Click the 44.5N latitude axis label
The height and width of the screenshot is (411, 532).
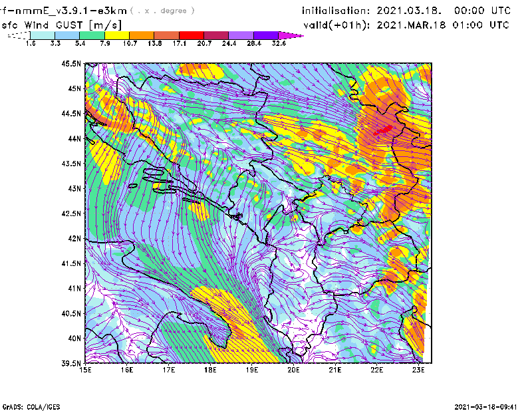pyautogui.click(x=71, y=113)
